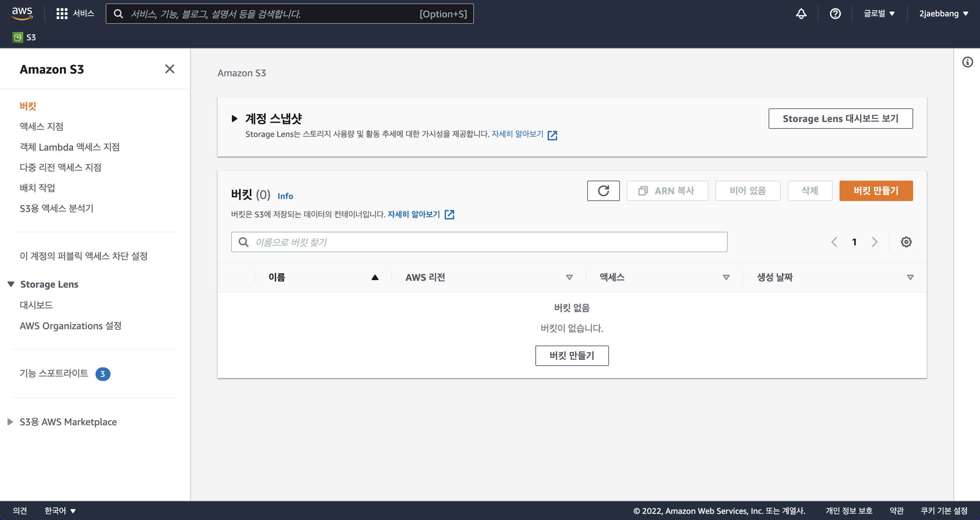This screenshot has height=520, width=980.
Task: Open the notifications bell icon
Action: (x=801, y=14)
